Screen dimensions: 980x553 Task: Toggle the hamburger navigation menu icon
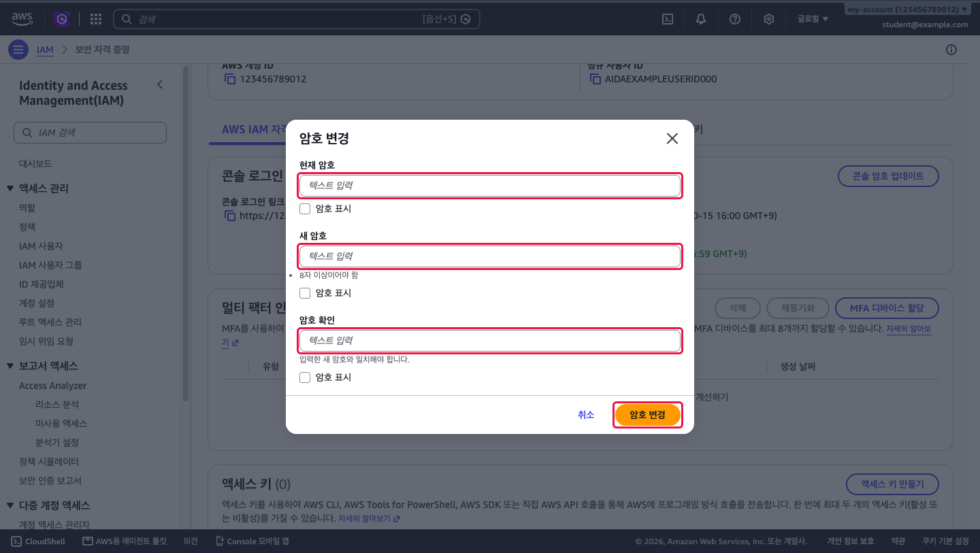click(x=18, y=50)
